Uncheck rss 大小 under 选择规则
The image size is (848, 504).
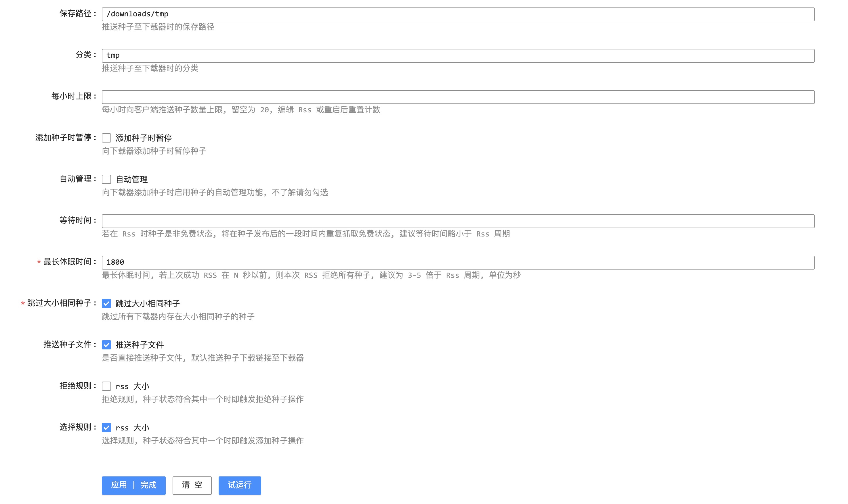106,428
